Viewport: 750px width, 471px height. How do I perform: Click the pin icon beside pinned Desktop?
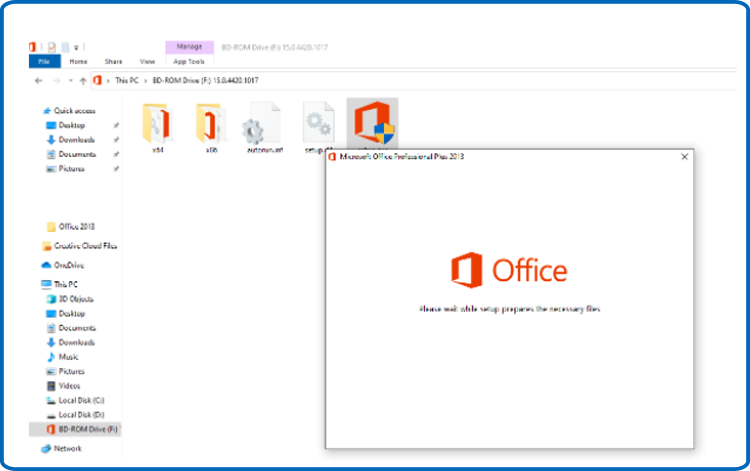click(x=116, y=125)
